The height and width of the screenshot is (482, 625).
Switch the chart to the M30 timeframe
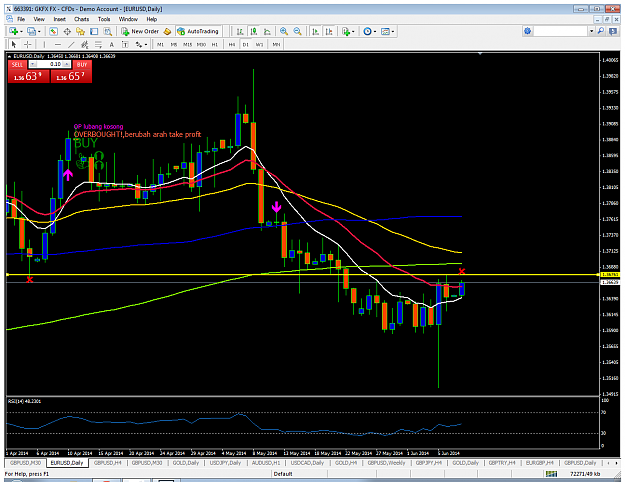click(x=201, y=44)
